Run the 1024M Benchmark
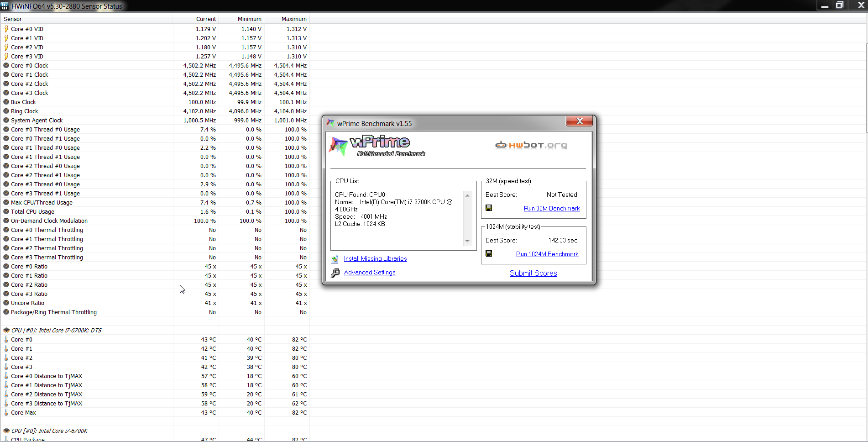Viewport: 868px width, 442px height. (x=547, y=254)
